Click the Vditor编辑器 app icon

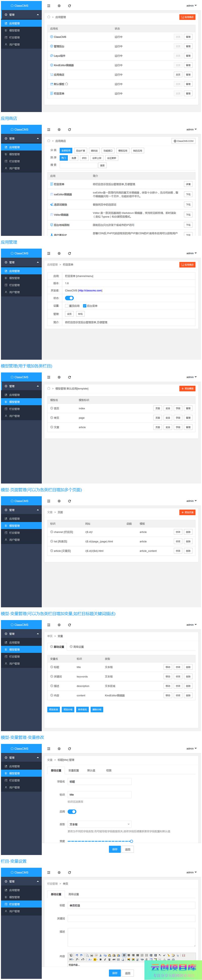click(51, 215)
